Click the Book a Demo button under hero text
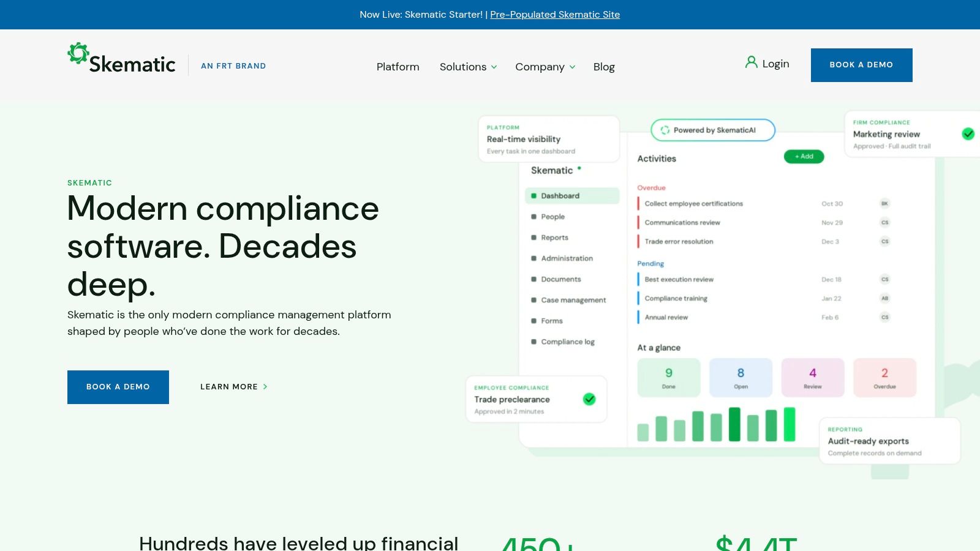Screen dimensions: 980x551 118,387
